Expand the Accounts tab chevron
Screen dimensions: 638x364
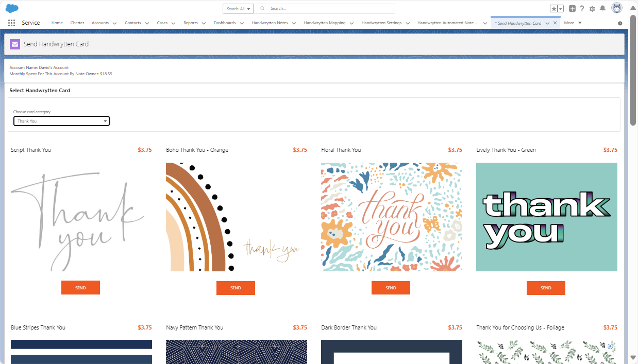click(114, 23)
